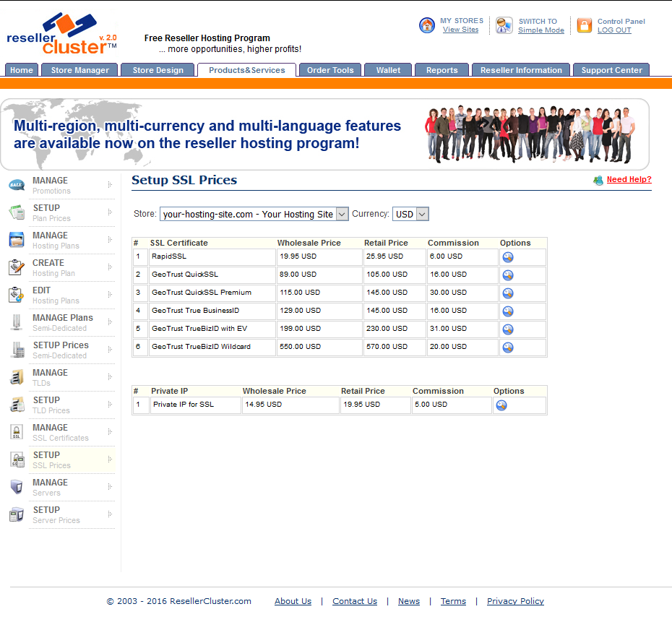
Task: Click the Manage Plans Semi-Dedicated icon
Action: pos(17,322)
